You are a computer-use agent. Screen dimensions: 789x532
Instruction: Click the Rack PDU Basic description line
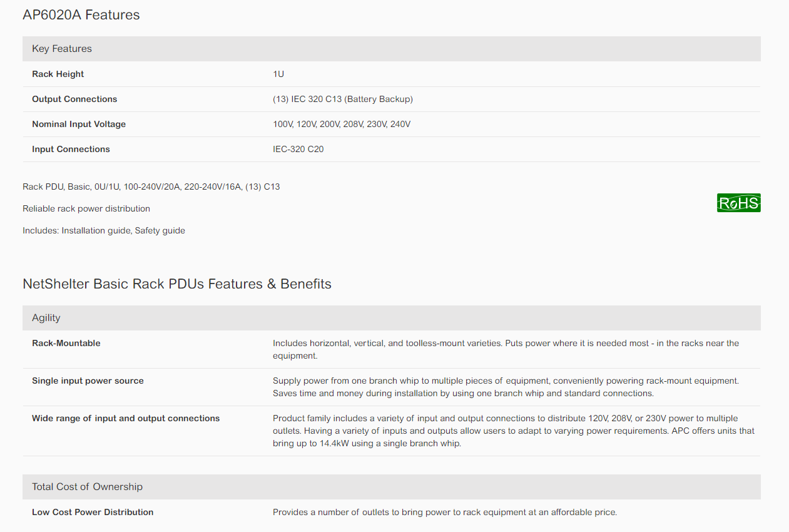tap(151, 187)
